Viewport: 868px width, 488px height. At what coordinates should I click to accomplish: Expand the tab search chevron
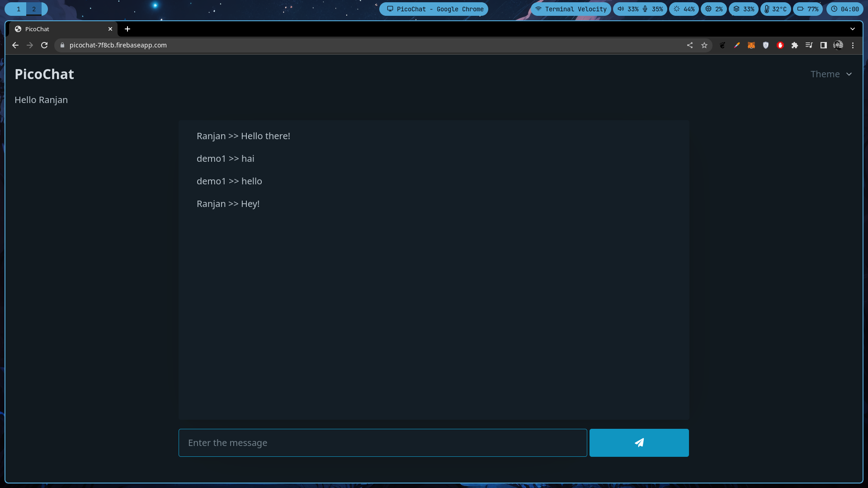point(853,29)
